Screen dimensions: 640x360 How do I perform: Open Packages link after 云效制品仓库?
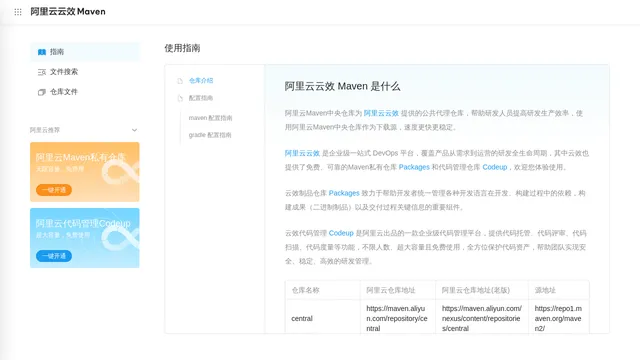344,193
